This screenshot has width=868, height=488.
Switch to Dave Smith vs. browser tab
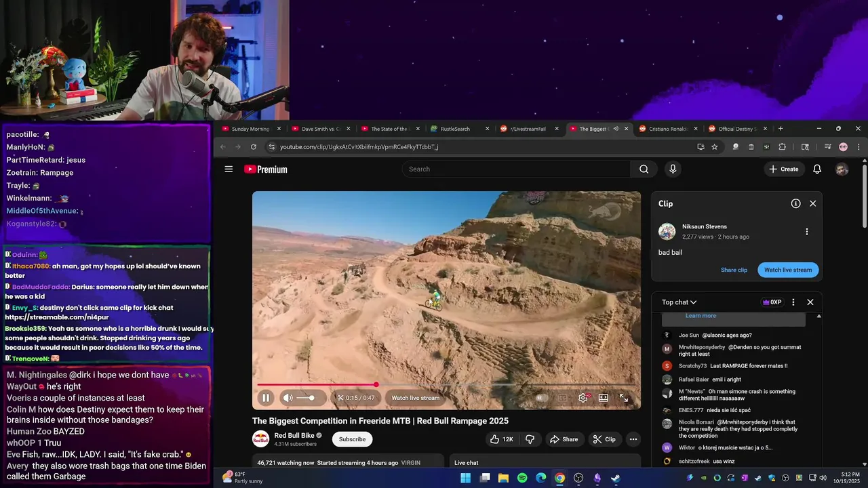[321, 129]
